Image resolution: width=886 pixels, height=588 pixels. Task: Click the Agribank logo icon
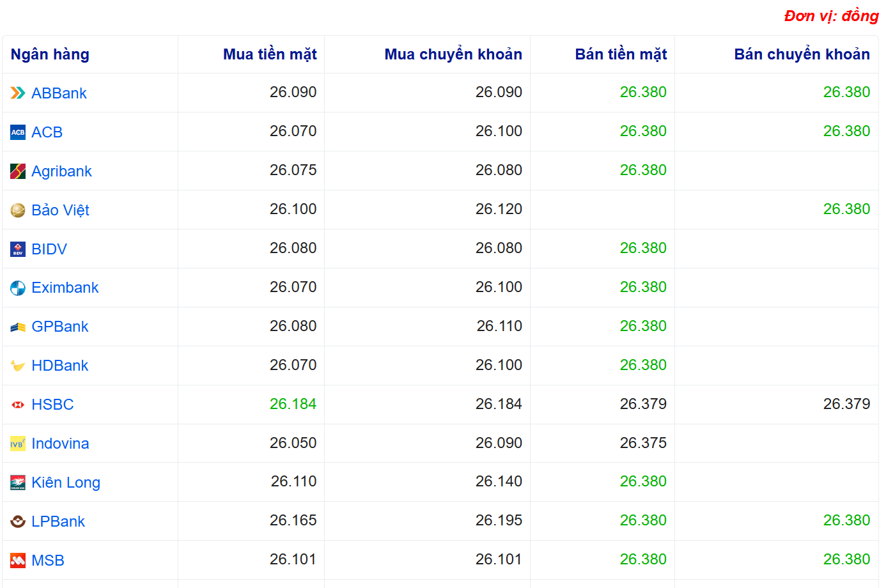coord(18,171)
